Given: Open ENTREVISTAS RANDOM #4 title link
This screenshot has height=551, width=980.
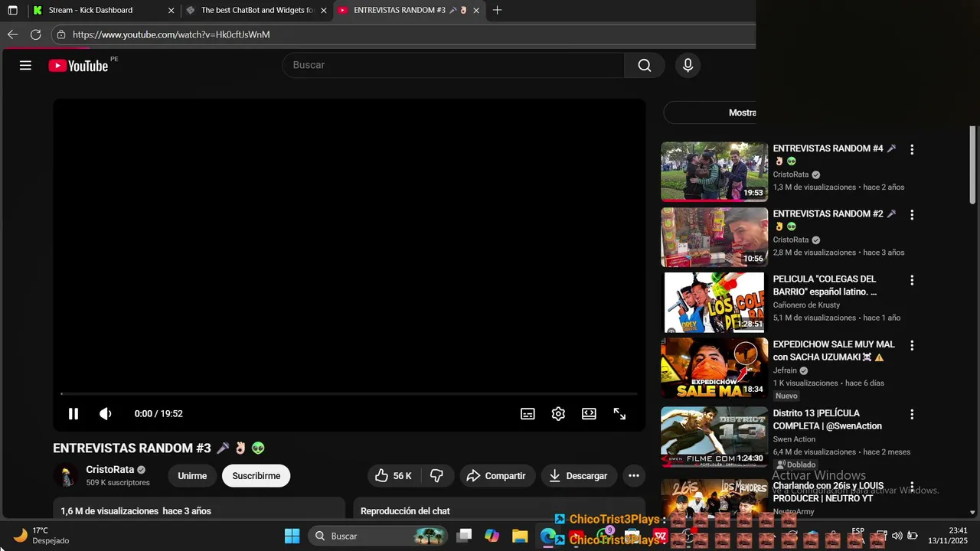Looking at the screenshot, I should coord(834,155).
